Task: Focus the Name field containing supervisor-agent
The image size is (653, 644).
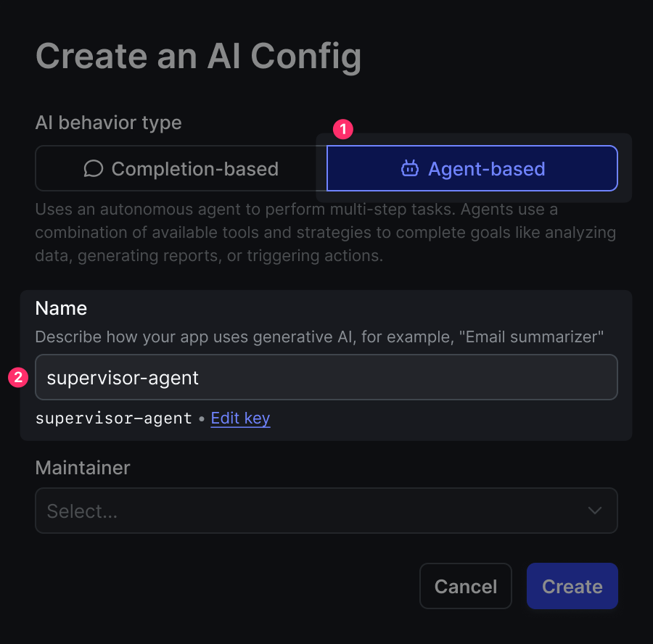Action: pos(326,377)
